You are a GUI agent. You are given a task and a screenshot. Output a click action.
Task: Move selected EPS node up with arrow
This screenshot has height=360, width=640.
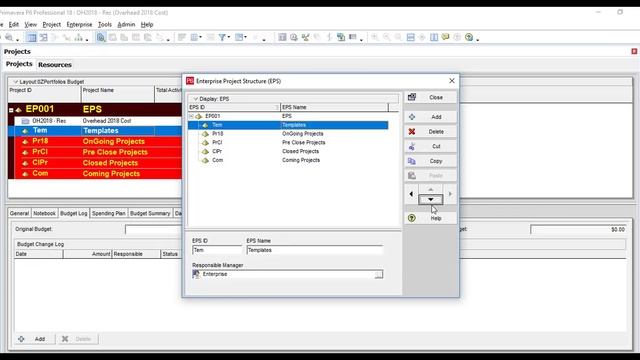click(431, 189)
